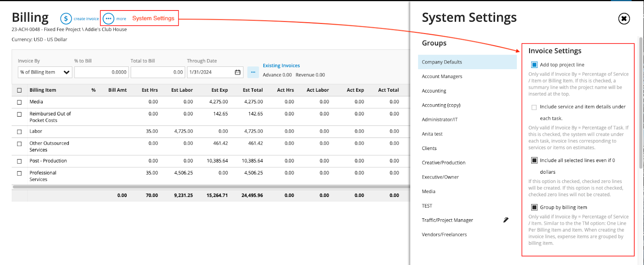Click the blue ellipsis button beside date
The height and width of the screenshot is (265, 644).
(x=253, y=72)
